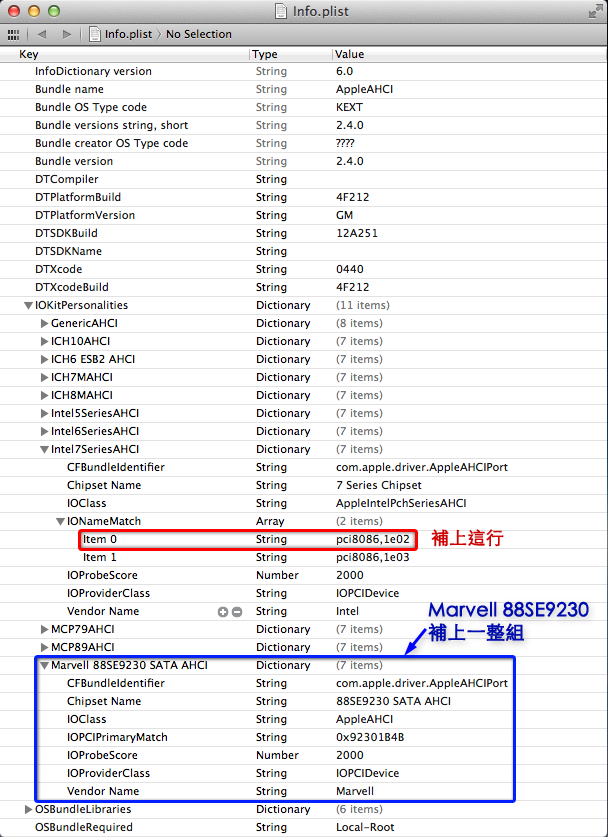Select the DTPlatformVersion value GM
The width and height of the screenshot is (608, 837).
coord(344,216)
